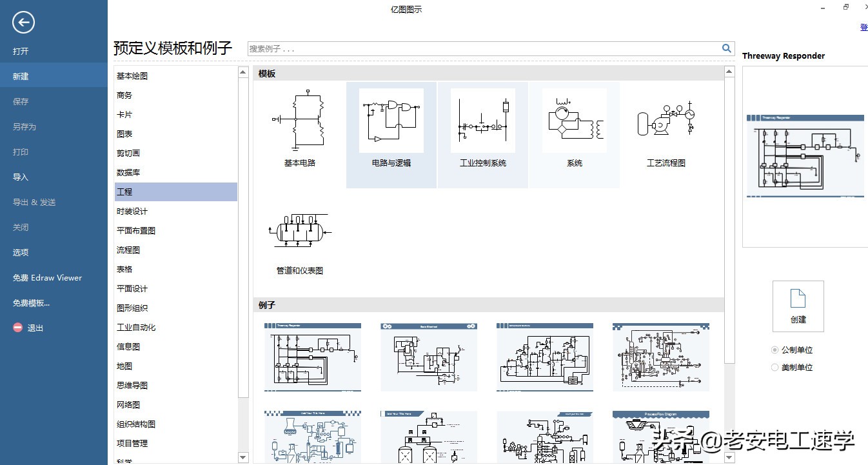
Task: Select the 系统 template icon
Action: click(x=575, y=121)
